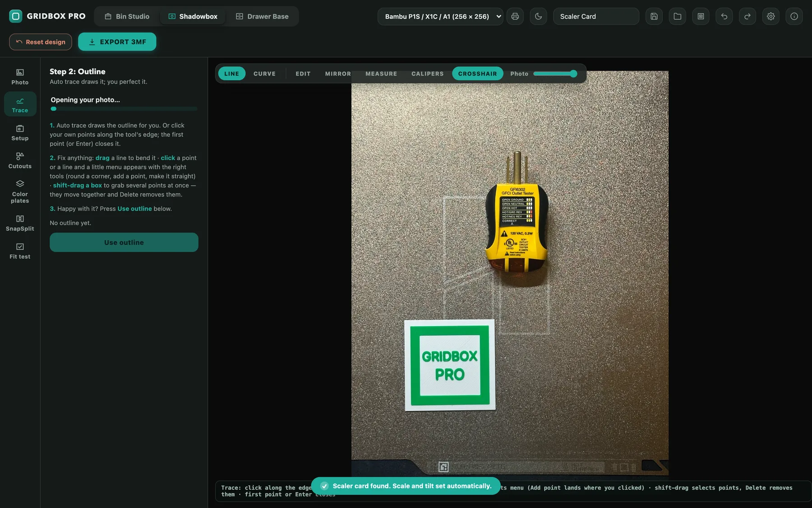812x508 pixels.
Task: Click the 'Scaler card found' notification toast
Action: coord(406,486)
